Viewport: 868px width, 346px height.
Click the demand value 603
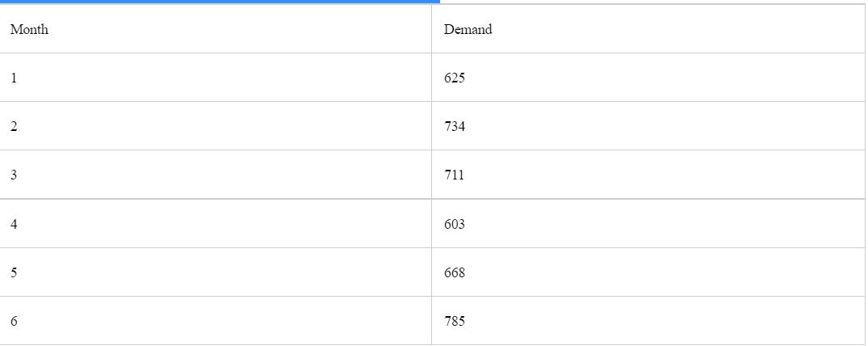coord(455,224)
